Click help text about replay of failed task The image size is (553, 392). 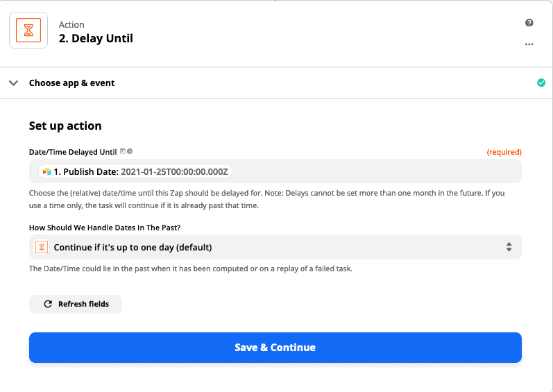[x=190, y=269]
